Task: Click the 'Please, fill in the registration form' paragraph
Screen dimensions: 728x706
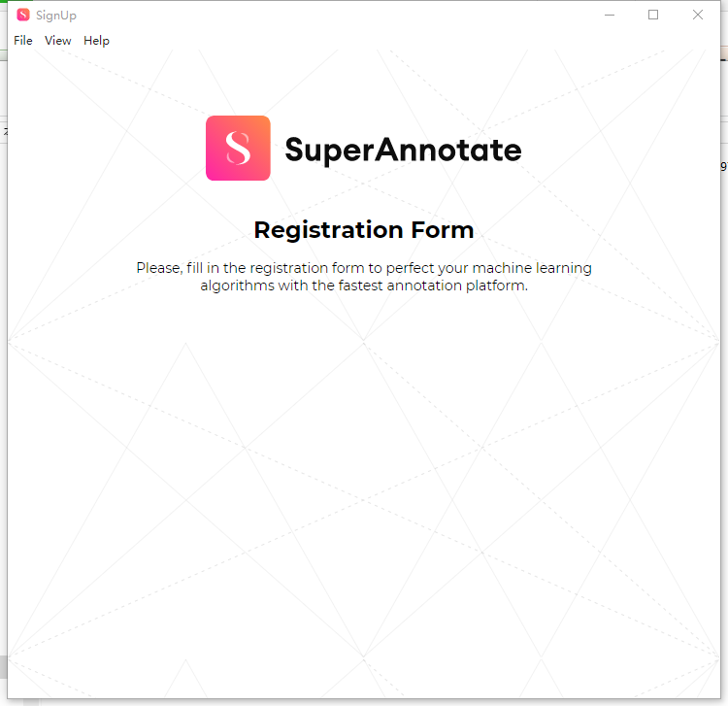Action: coord(364,277)
